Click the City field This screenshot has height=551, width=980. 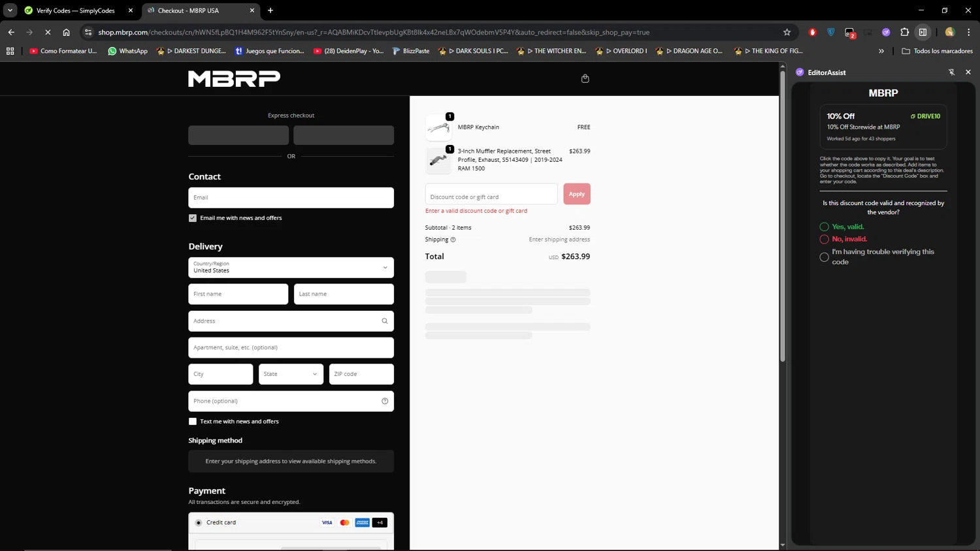coord(220,374)
